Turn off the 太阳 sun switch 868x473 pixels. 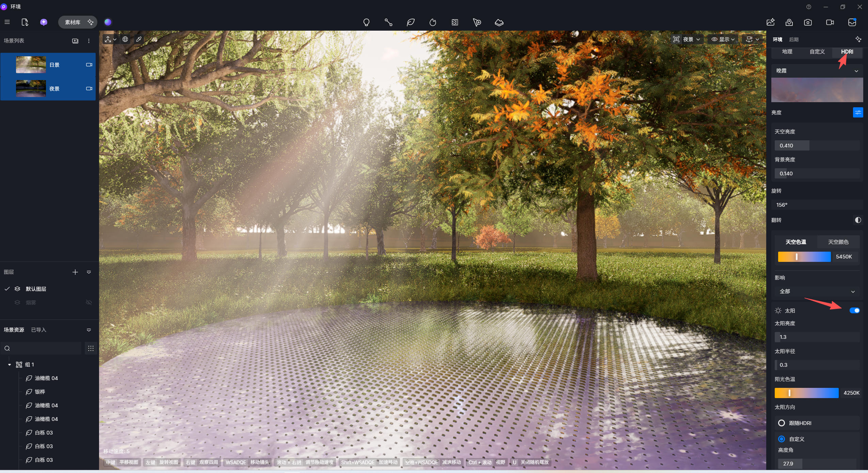tap(854, 310)
